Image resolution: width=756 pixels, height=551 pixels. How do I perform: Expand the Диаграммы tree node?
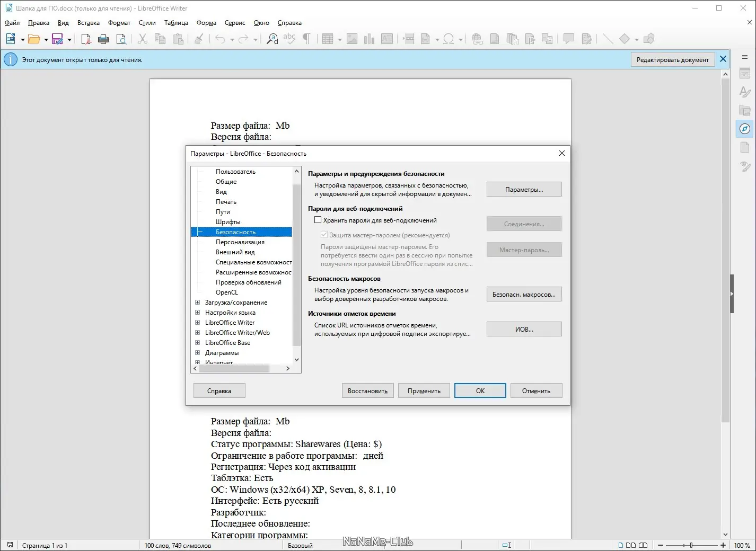point(197,353)
